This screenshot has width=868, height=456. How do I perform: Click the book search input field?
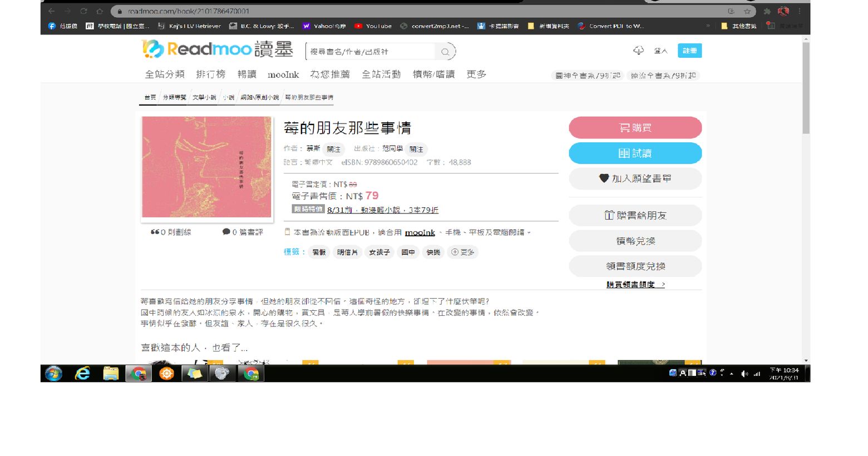(370, 52)
